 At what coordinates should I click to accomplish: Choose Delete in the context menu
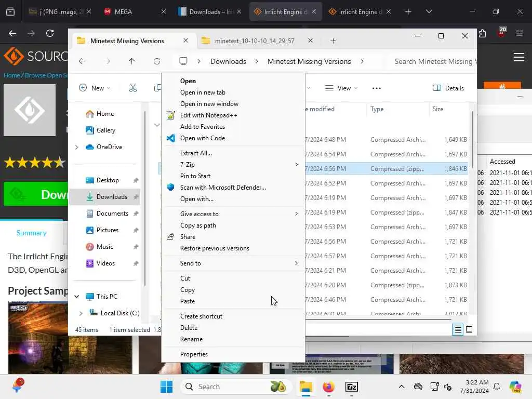189,328
